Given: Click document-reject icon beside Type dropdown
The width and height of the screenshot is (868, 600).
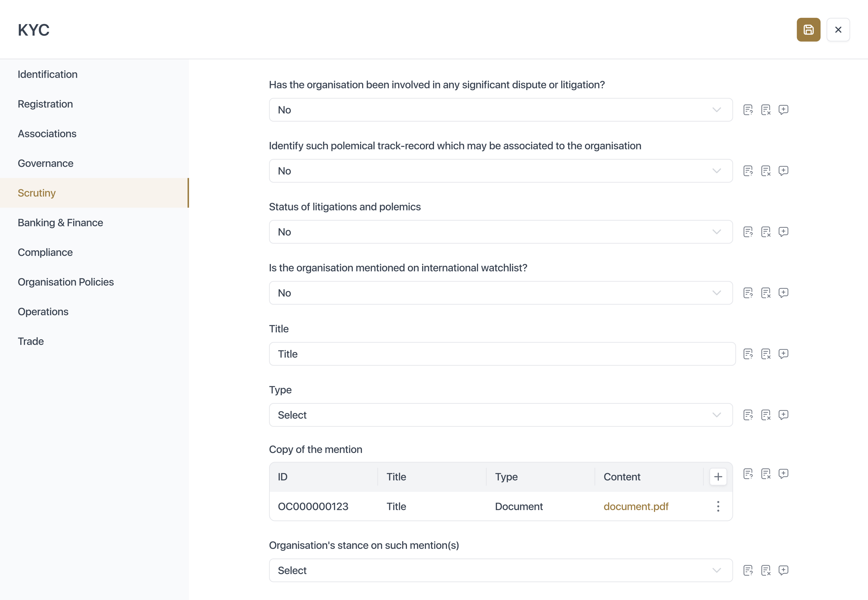Looking at the screenshot, I should 765,415.
